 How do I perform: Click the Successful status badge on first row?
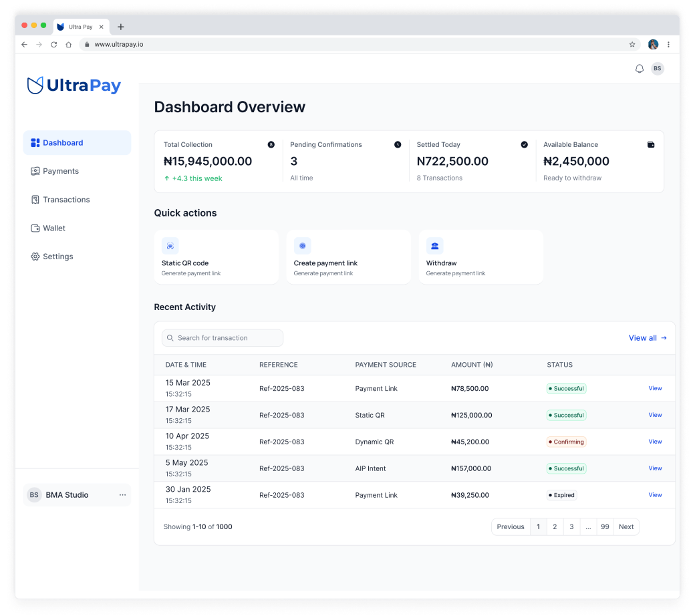pyautogui.click(x=566, y=388)
